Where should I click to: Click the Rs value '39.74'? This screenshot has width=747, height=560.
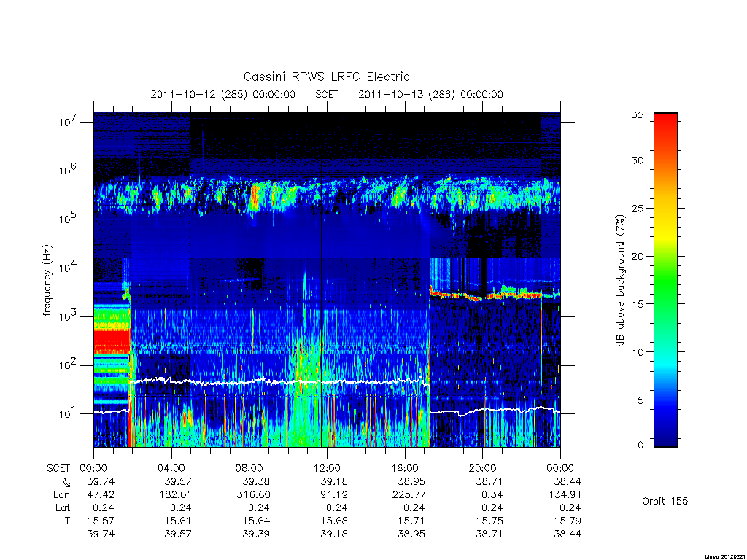point(101,481)
